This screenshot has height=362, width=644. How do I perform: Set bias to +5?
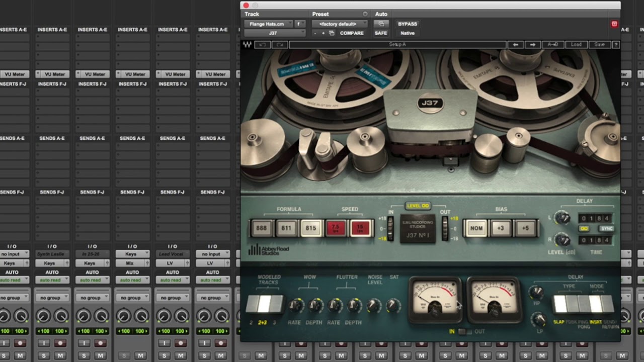point(525,228)
